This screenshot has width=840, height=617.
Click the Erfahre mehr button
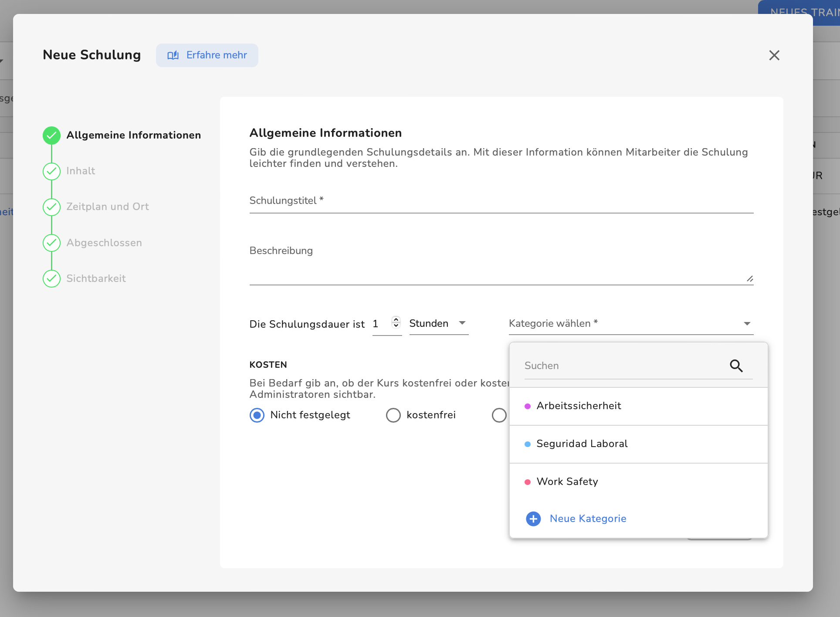[207, 55]
